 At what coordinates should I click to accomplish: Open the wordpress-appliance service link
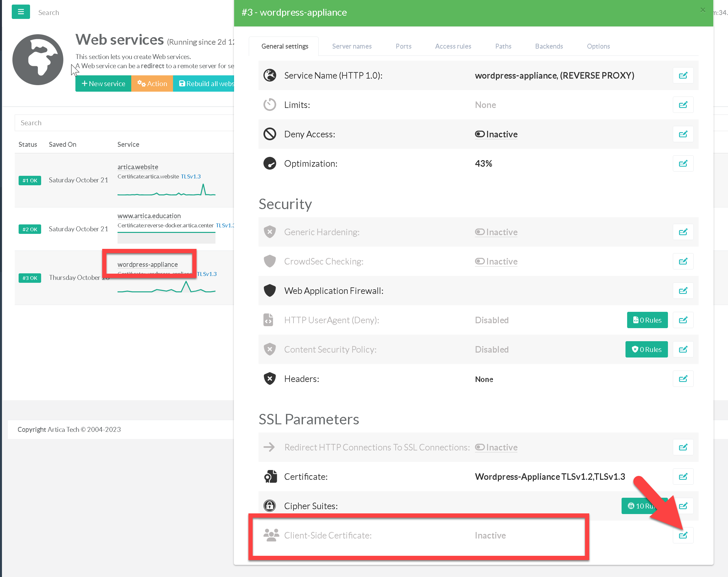point(148,265)
